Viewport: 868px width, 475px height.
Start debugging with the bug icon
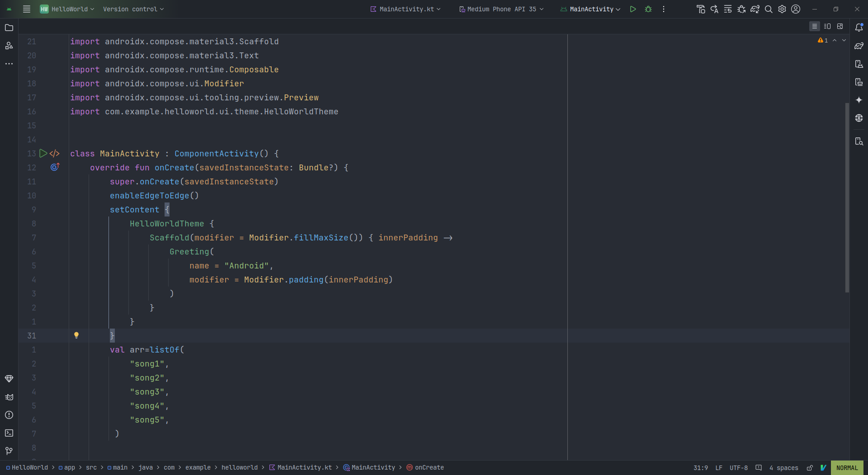click(x=648, y=9)
